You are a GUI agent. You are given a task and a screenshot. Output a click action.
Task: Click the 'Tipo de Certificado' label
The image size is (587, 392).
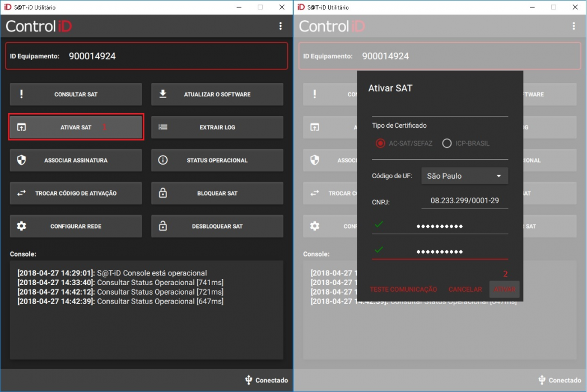tap(399, 125)
